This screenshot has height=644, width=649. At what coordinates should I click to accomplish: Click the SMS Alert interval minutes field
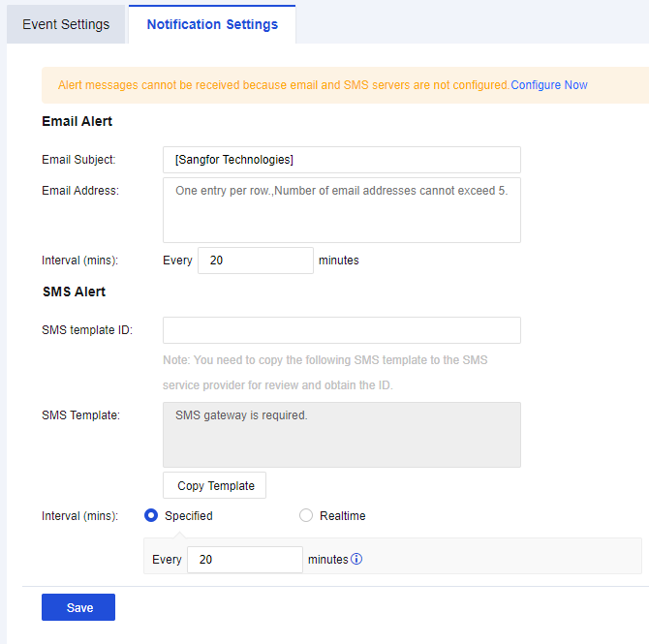pos(244,560)
